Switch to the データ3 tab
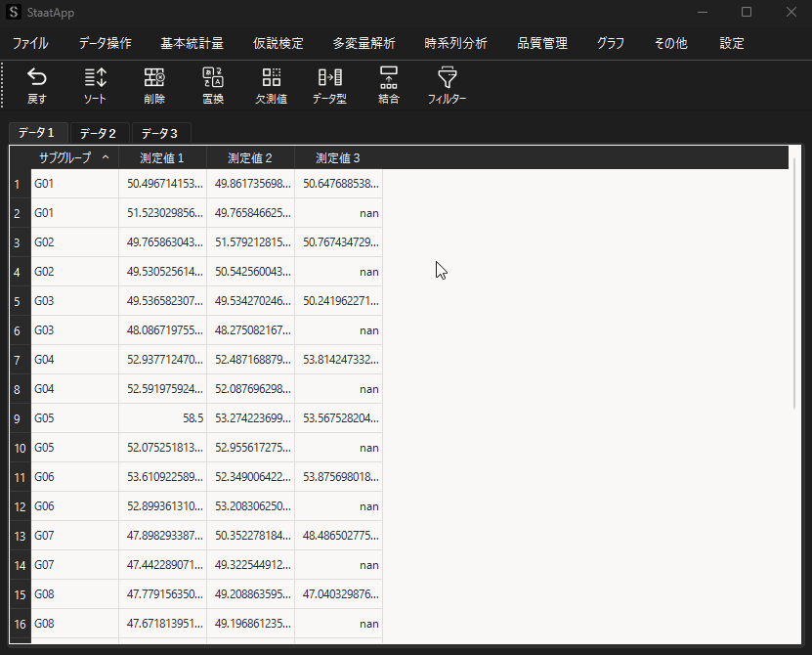Viewport: 812px width, 655px height. point(159,133)
